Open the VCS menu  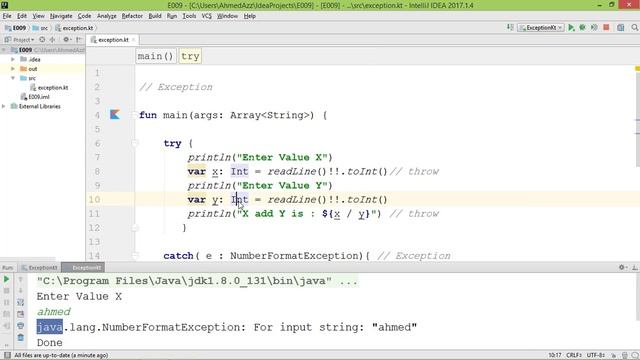[x=207, y=16]
